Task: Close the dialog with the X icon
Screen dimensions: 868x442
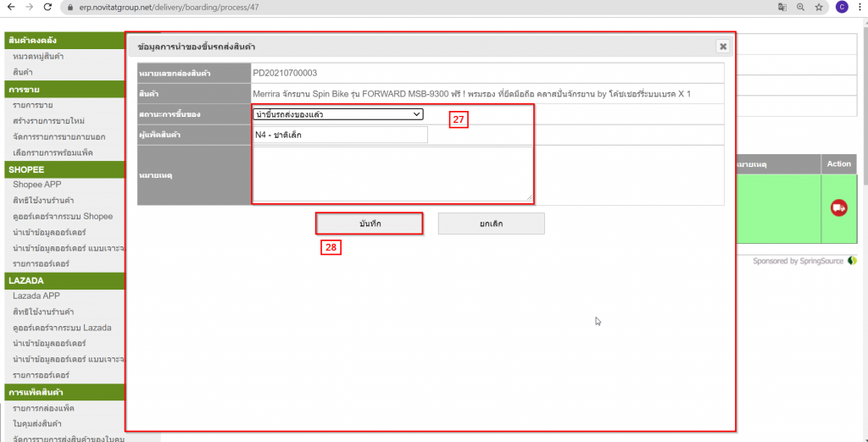Action: pos(722,47)
